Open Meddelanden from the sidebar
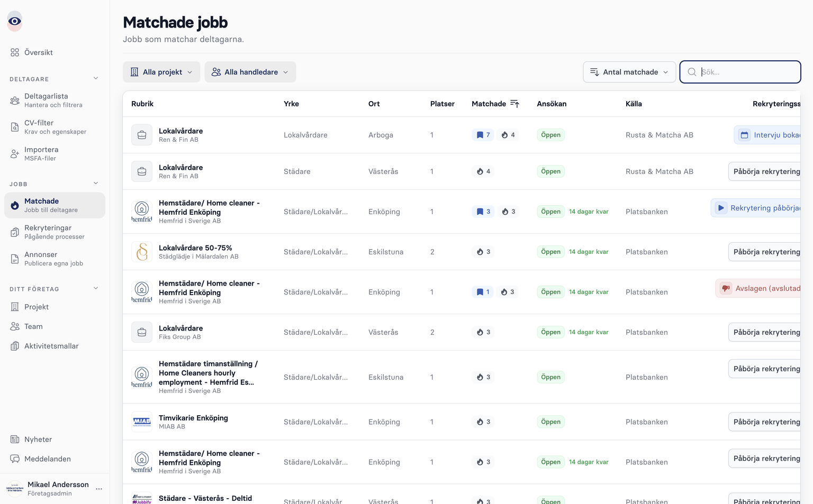Screen dimensions: 813x504 coord(48,459)
